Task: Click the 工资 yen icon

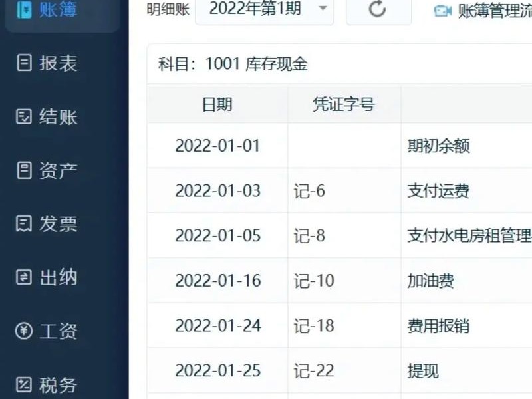Action: click(x=24, y=331)
